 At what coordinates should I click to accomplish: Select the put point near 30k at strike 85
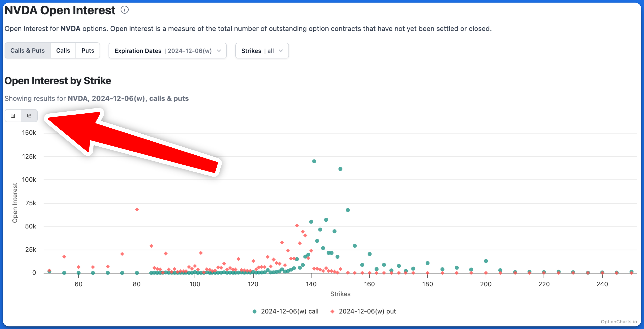151,246
